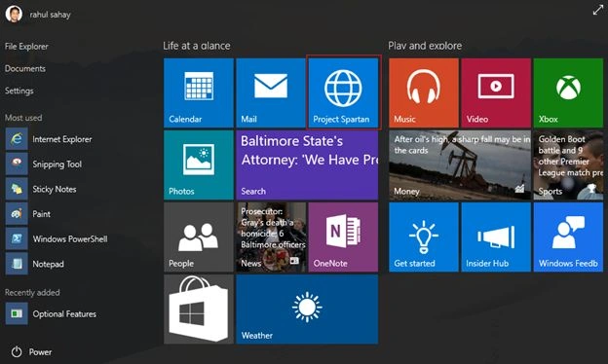Image resolution: width=608 pixels, height=364 pixels.
Task: Click the Snipping Tool icon
Action: (x=17, y=164)
